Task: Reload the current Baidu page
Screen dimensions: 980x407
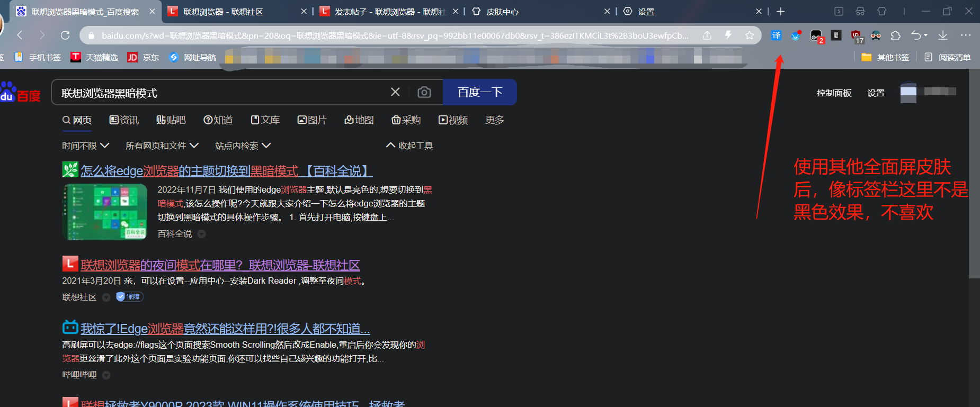Action: point(65,35)
